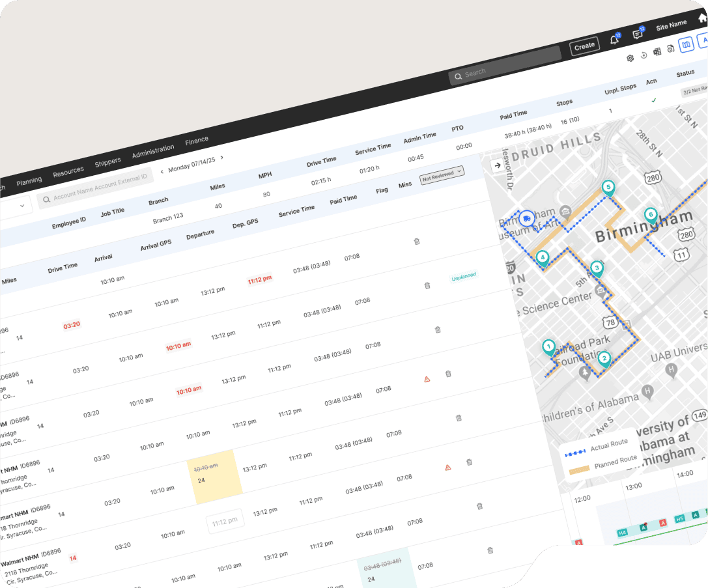Toggle the map view button

687,44
